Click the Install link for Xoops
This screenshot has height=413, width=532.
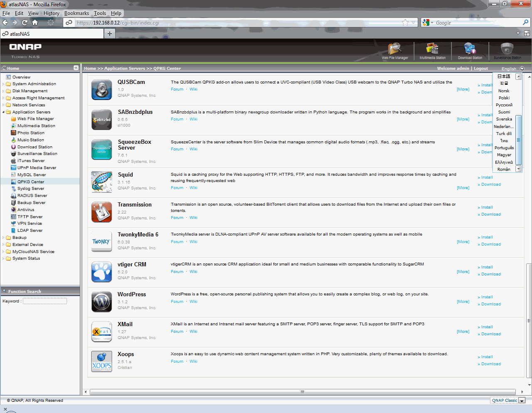coord(487,357)
